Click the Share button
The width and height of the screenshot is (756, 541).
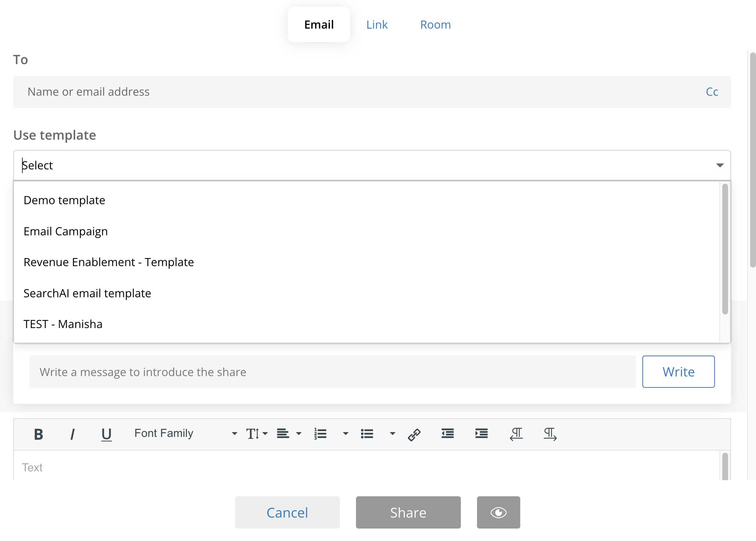(408, 512)
